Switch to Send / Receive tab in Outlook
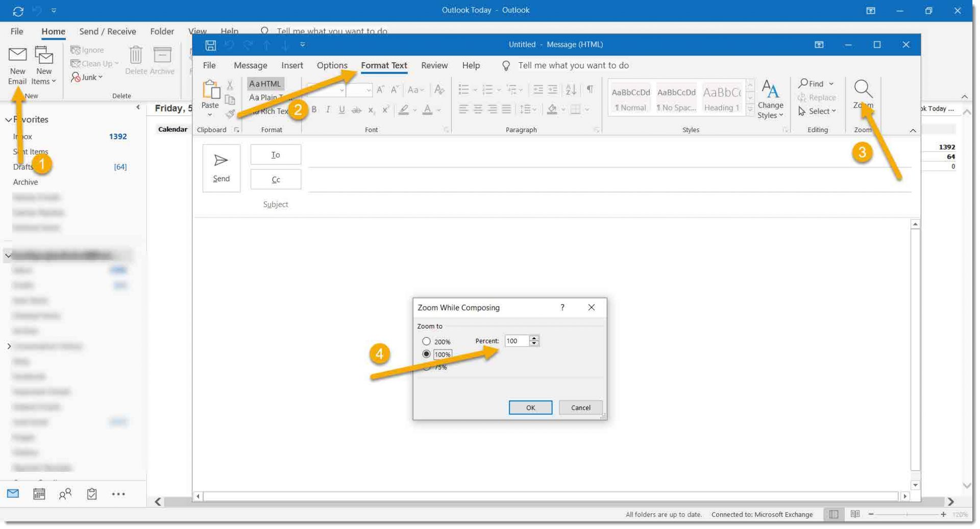The height and width of the screenshot is (529, 980). click(108, 32)
